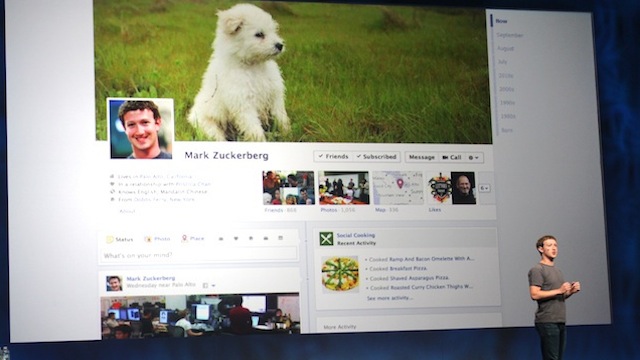Image resolution: width=640 pixels, height=360 pixels.
Task: Open 'Palo Alto, California' location link
Action: 166,177
